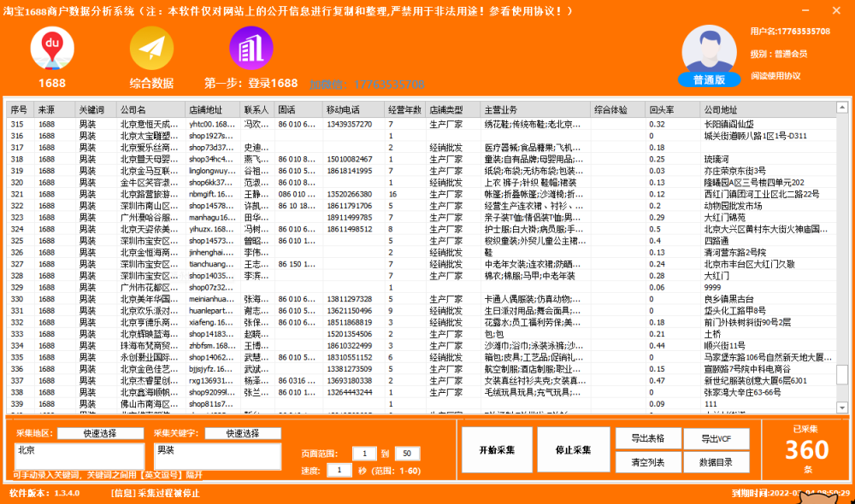Select row 315 phone 13439357270
The height and width of the screenshot is (504, 855).
coord(350,124)
